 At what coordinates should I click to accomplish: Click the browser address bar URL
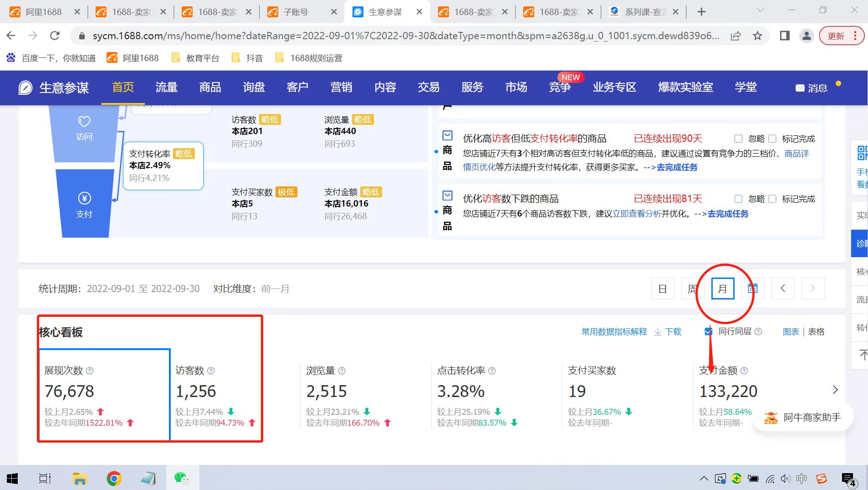(405, 36)
